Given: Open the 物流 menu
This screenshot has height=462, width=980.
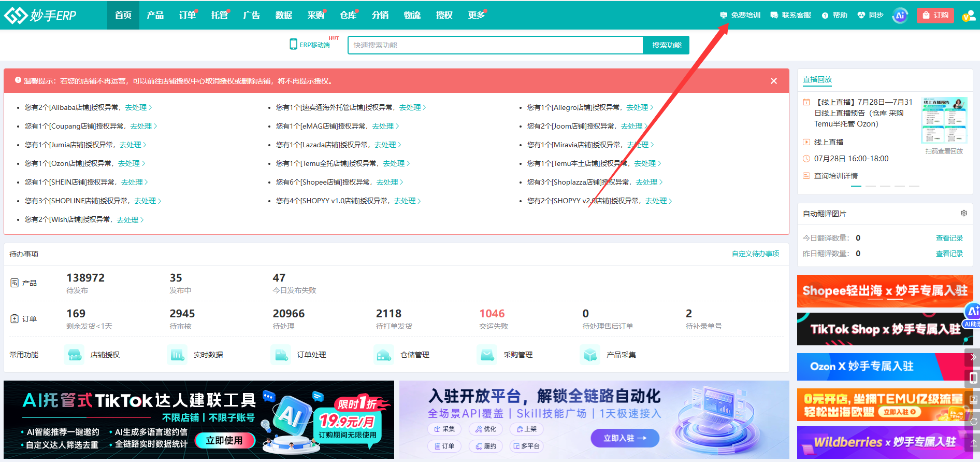Looking at the screenshot, I should coord(412,15).
